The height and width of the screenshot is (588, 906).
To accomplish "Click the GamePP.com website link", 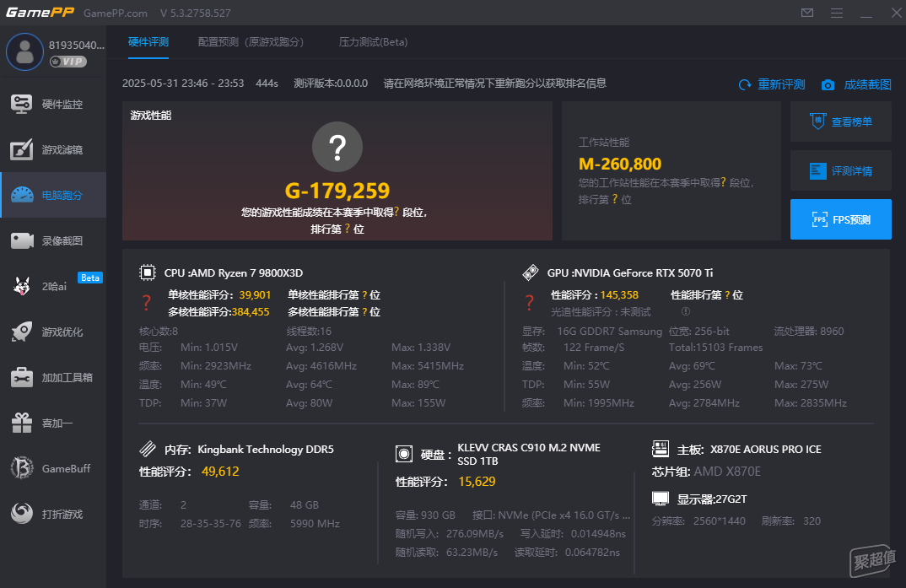I will 116,13.
